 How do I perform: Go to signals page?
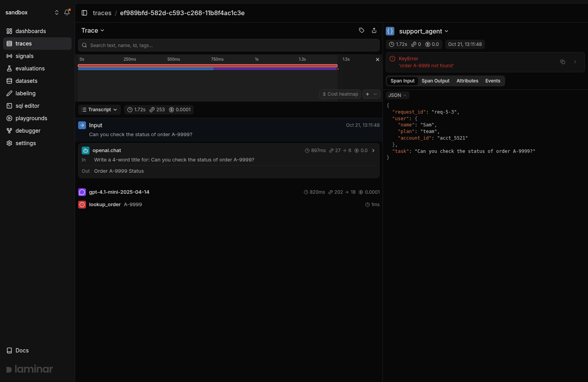tap(37, 56)
